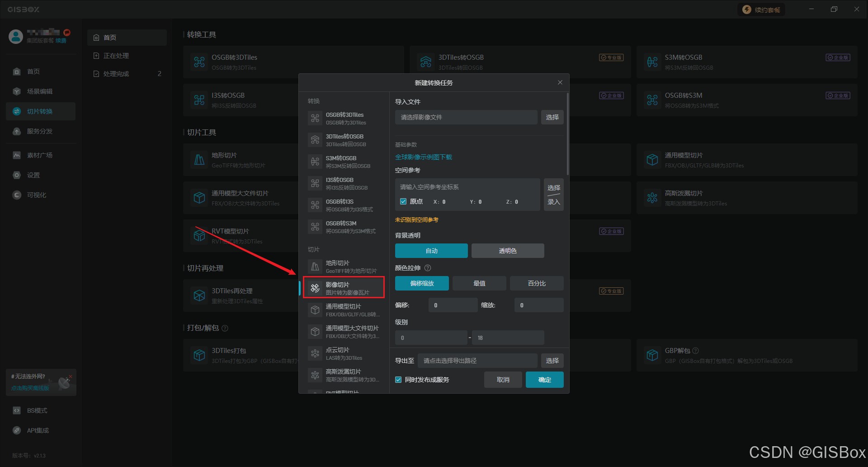
Task: Select OSGB转3DTiles icon in dialog list
Action: pyautogui.click(x=315, y=118)
